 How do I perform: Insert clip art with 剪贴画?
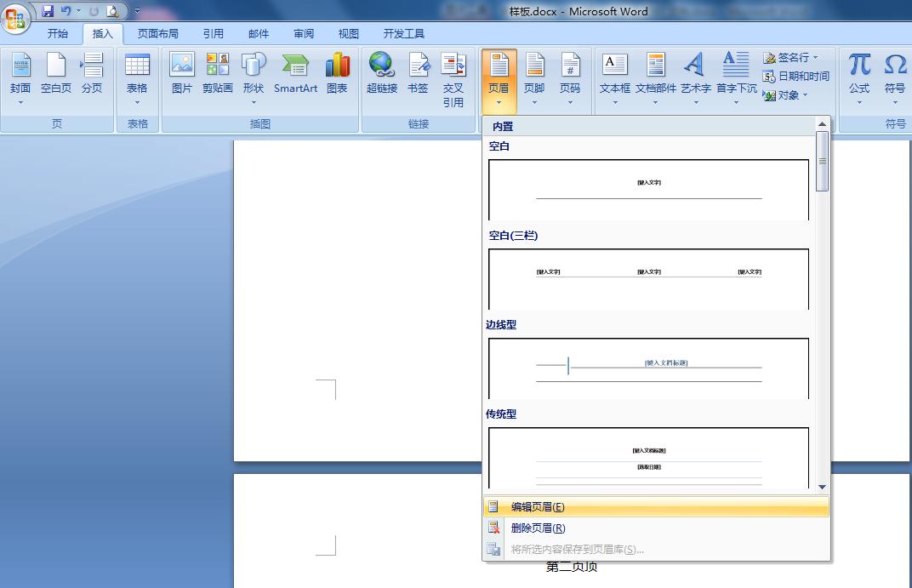coord(218,72)
